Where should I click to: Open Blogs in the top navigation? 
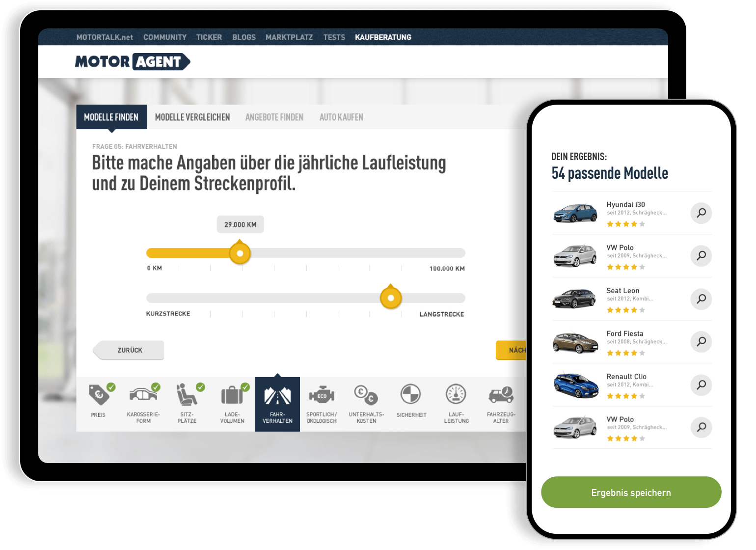(x=244, y=37)
